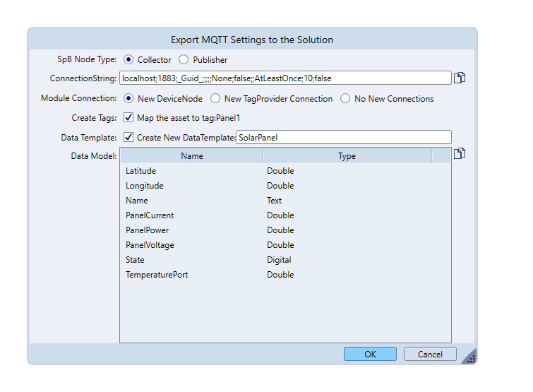Toggle the Create New DataTemplate checkbox
This screenshot has height=392, width=533.
[x=128, y=137]
